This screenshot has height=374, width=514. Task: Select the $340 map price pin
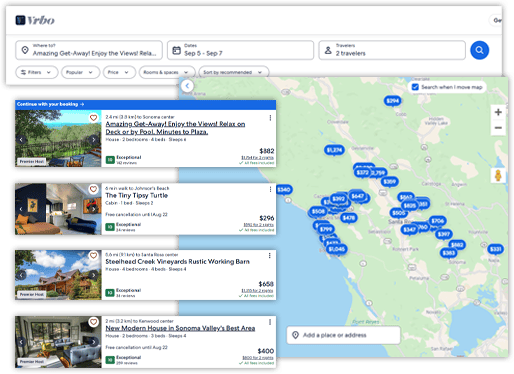click(284, 190)
